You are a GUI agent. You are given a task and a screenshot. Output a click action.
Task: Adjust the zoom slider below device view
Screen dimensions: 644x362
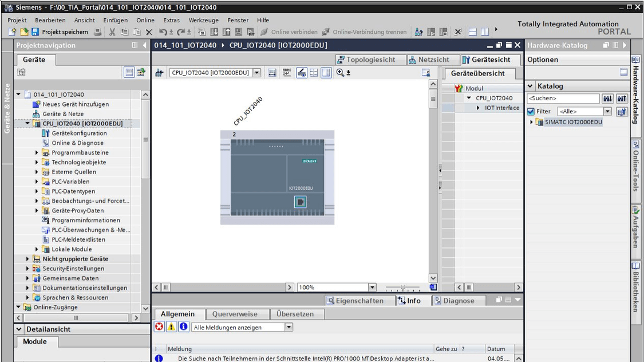403,287
